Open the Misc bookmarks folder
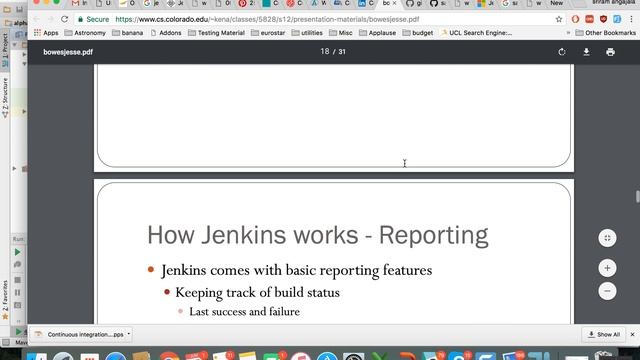This screenshot has height=360, width=640. pyautogui.click(x=341, y=33)
